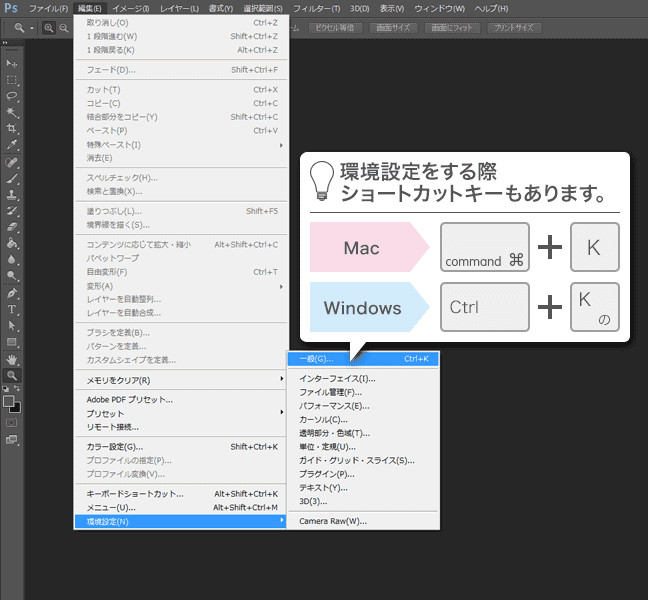
Task: Select the Lasso tool
Action: (12, 96)
